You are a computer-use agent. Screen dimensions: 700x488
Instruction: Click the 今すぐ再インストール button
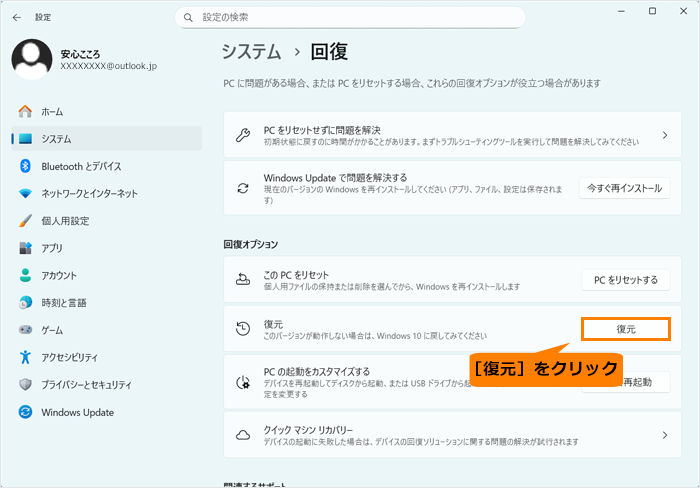624,188
